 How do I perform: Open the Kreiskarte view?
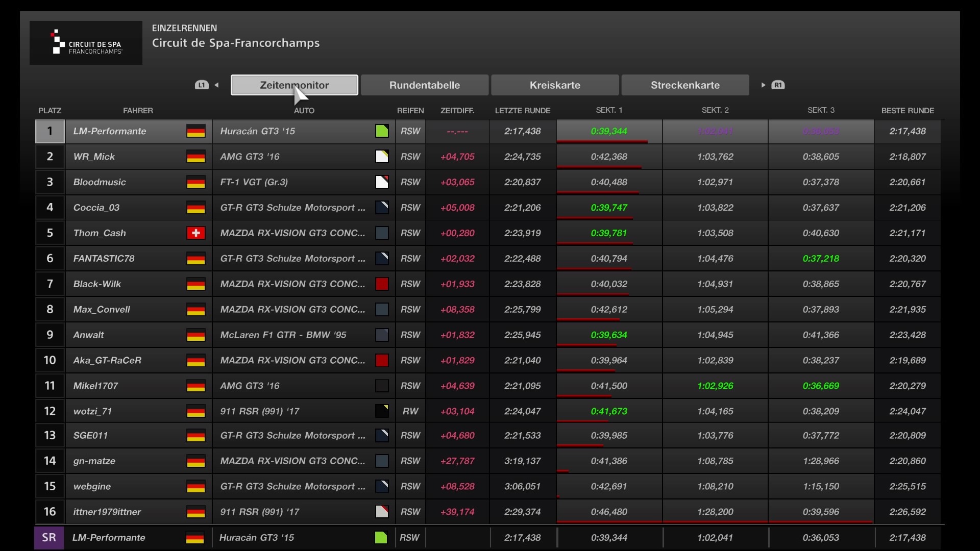pos(555,85)
